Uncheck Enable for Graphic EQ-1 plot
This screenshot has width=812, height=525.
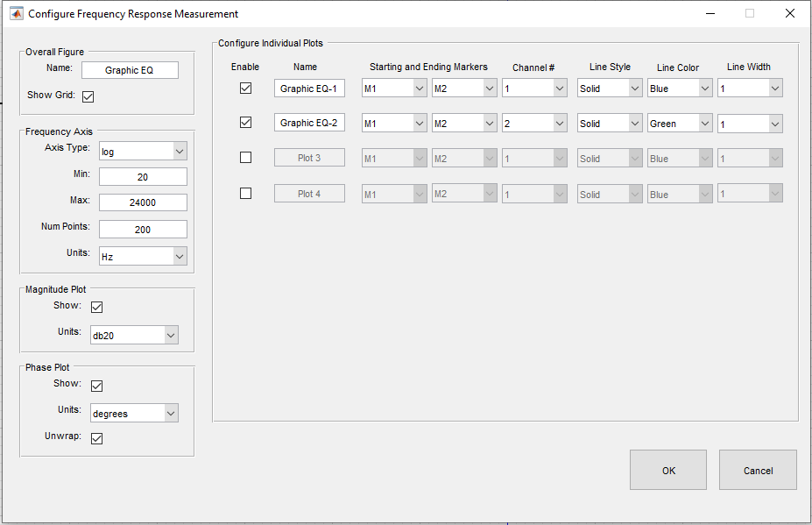tap(245, 89)
